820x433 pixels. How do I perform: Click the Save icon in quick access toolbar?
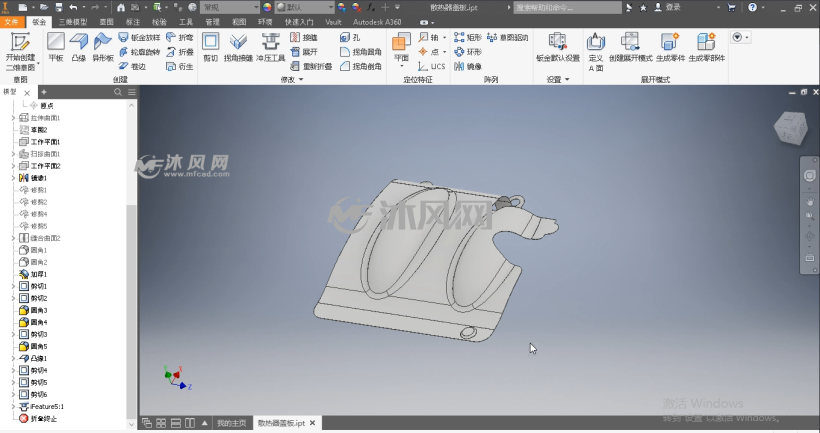[59, 7]
